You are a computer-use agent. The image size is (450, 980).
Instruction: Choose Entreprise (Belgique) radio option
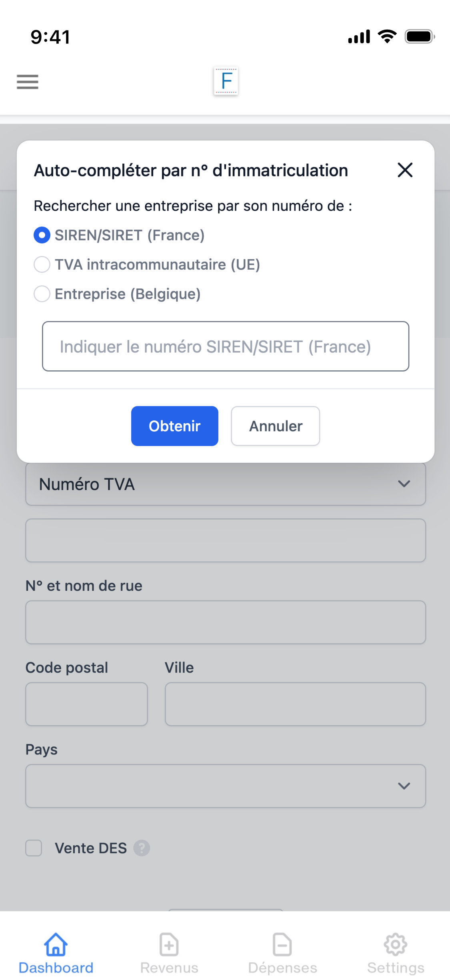[x=42, y=294]
